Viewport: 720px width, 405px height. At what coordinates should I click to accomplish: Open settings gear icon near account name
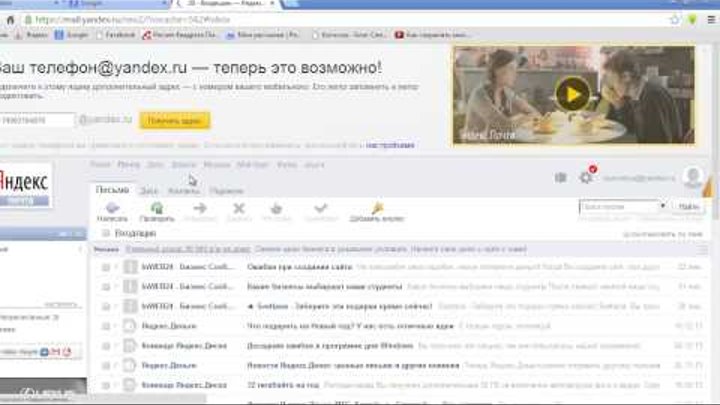click(587, 177)
